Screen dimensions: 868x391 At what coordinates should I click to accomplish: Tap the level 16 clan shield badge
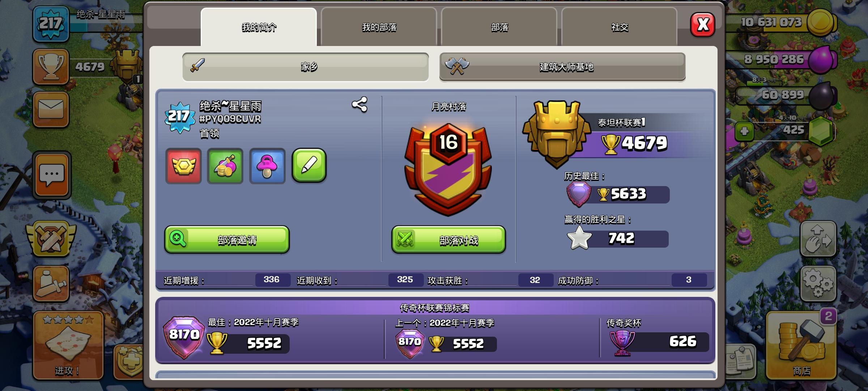click(448, 169)
